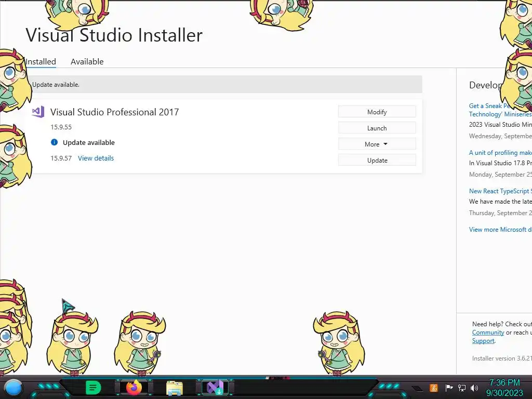This screenshot has width=532, height=399.
Task: Click 'View more Microsoft' link
Action: pos(500,229)
